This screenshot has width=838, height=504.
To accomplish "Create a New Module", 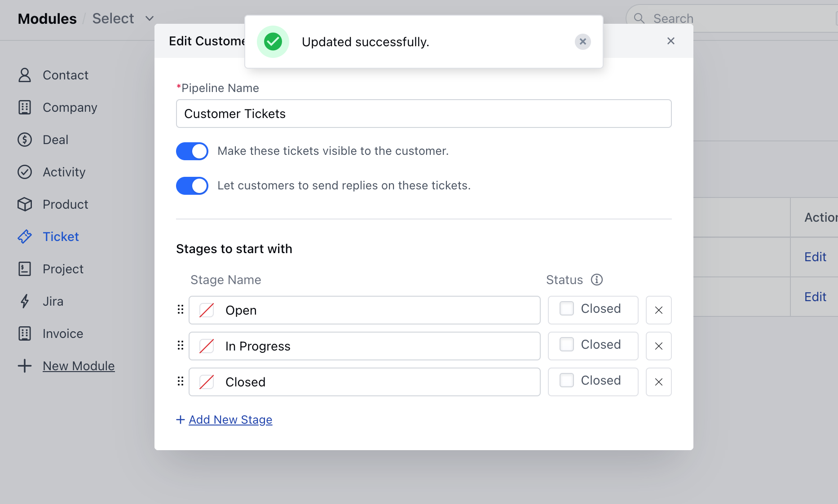I will point(79,366).
